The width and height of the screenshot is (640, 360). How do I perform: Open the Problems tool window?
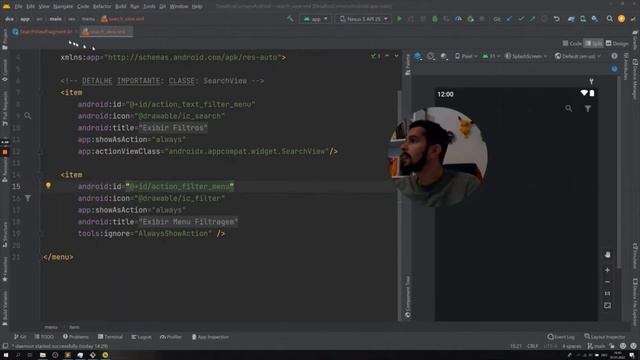pos(76,337)
